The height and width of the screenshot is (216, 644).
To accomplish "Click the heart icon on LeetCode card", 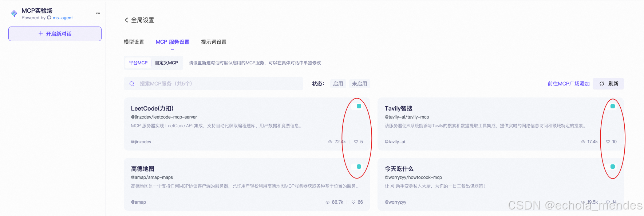I will click(356, 142).
